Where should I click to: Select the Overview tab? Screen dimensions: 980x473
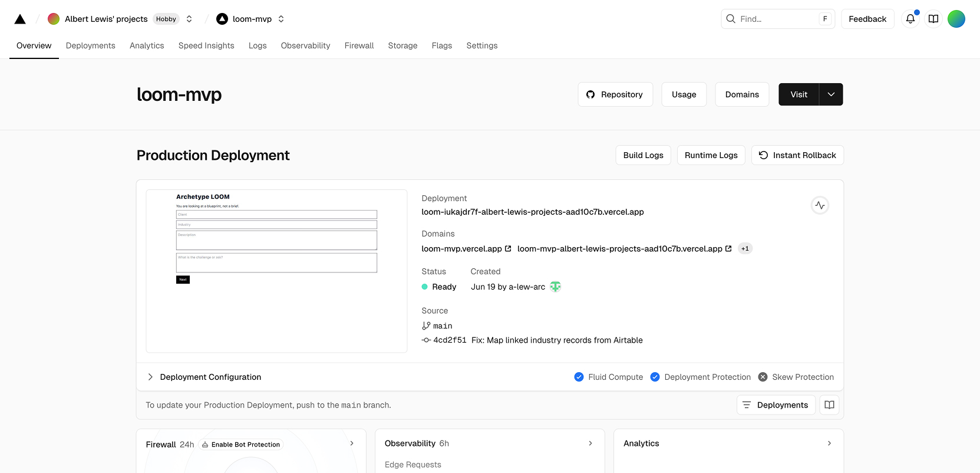point(34,45)
